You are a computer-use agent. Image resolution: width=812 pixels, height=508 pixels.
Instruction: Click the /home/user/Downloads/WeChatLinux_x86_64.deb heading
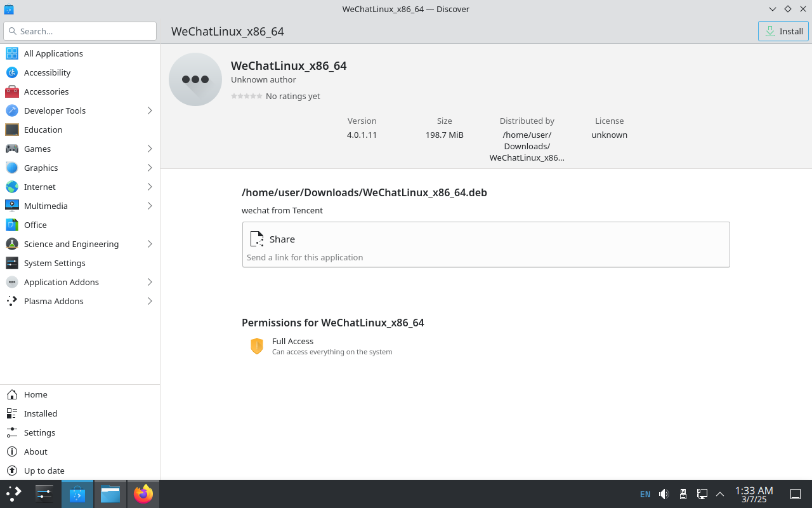[x=364, y=192]
